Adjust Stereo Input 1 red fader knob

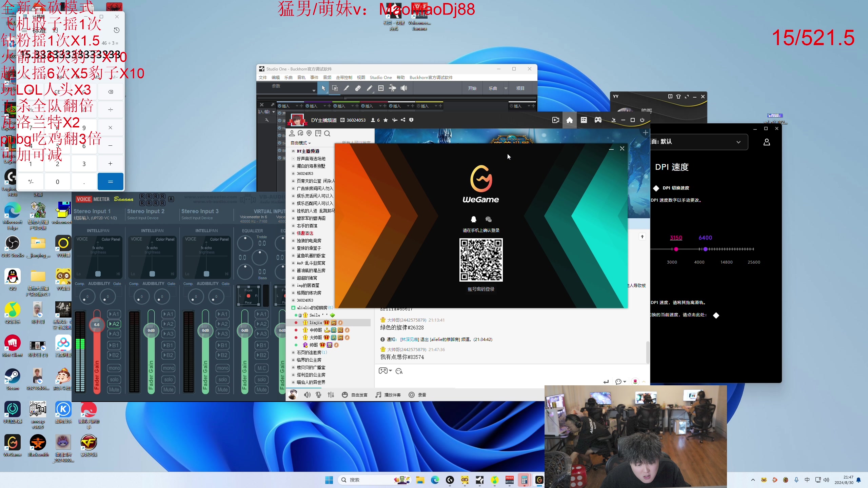click(x=97, y=324)
